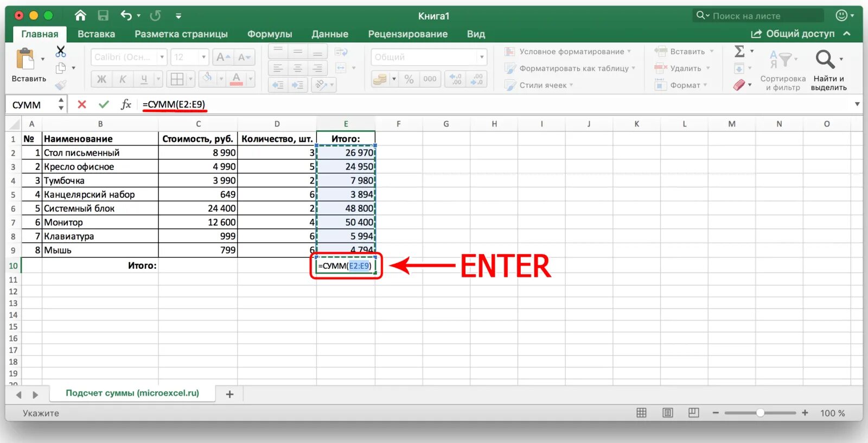Open the Формулы tab
This screenshot has height=443, width=868.
tap(270, 34)
